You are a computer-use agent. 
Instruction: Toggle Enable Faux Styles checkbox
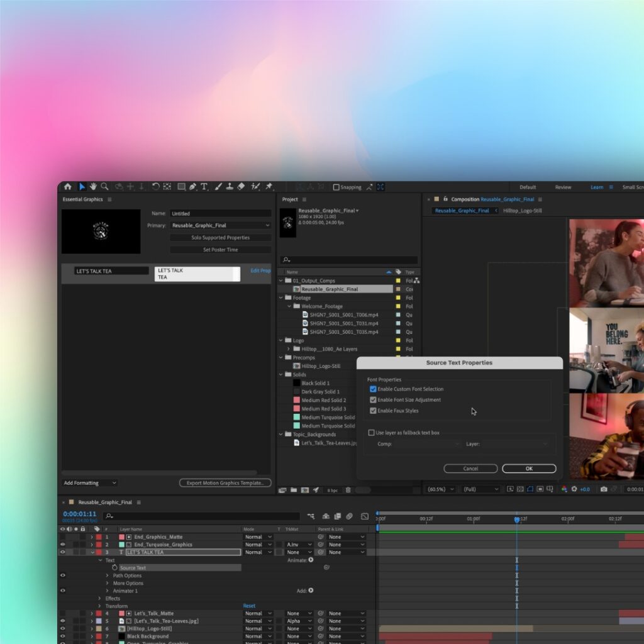pos(373,411)
